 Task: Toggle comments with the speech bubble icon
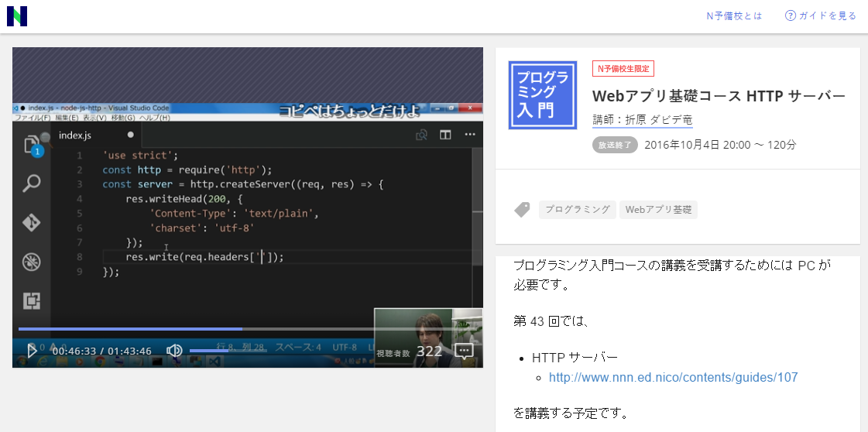click(463, 351)
